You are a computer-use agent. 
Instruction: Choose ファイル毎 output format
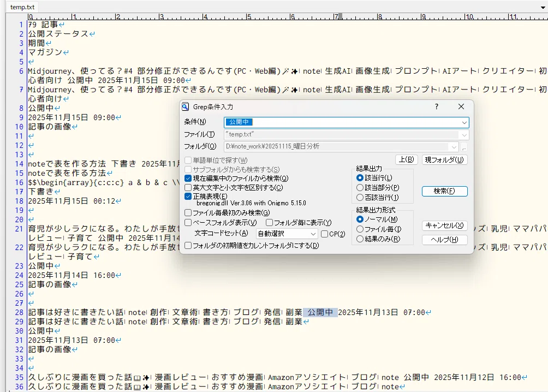(360, 229)
